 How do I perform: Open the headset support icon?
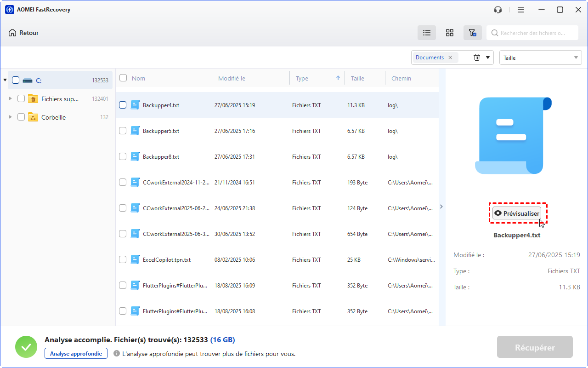[x=498, y=10]
